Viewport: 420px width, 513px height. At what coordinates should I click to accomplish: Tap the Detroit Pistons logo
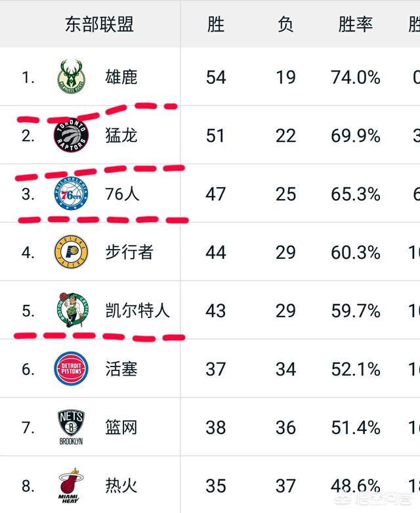[x=72, y=368]
